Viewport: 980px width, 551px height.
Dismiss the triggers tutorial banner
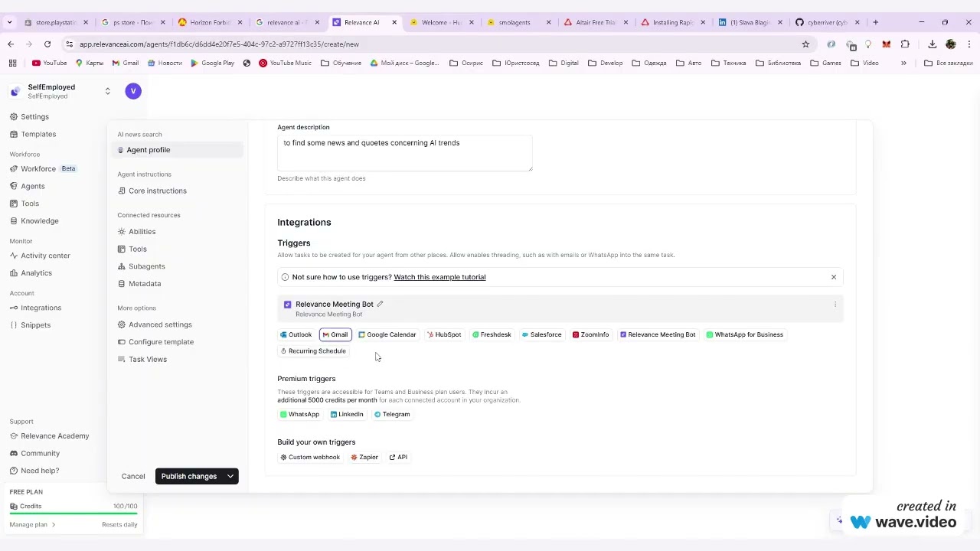tap(834, 277)
